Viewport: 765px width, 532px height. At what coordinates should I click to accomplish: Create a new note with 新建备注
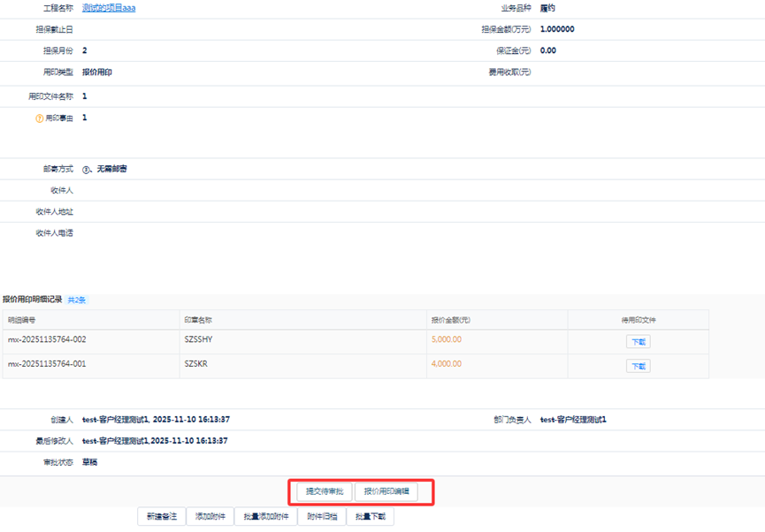pos(162,517)
